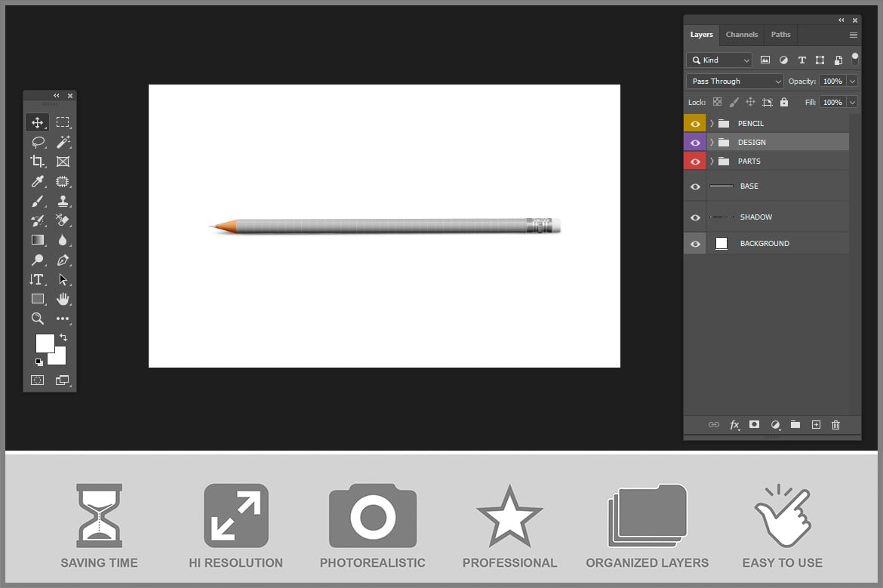Lock transparent pixels
The height and width of the screenshot is (588, 883).
click(x=717, y=102)
